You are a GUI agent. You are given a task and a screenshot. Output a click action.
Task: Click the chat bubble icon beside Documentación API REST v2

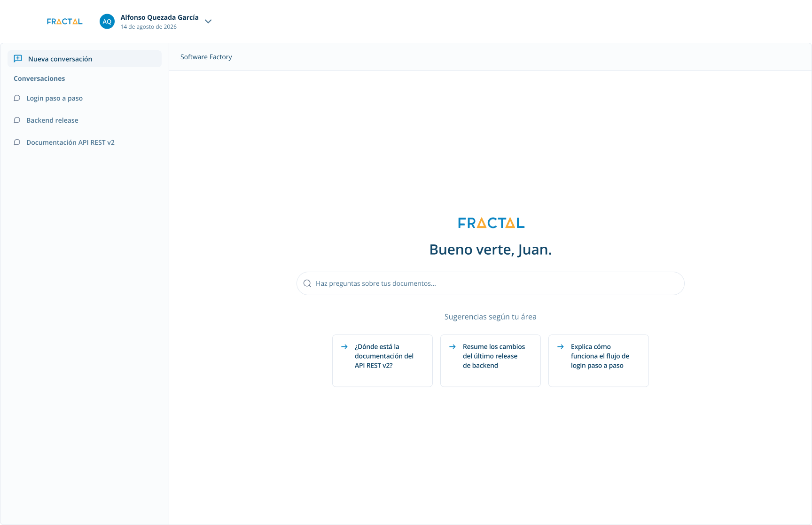[17, 142]
